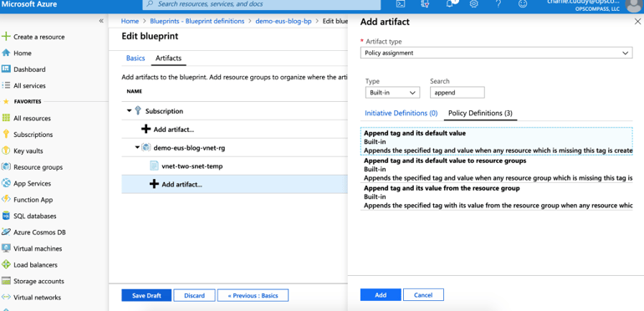Click Resource groups cube icon

6,167
